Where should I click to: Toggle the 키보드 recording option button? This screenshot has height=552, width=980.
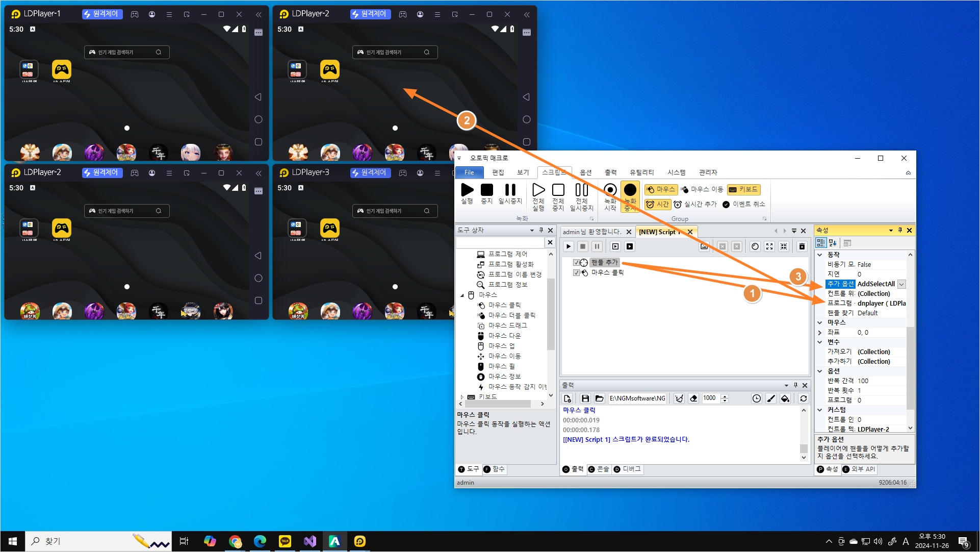tap(743, 189)
